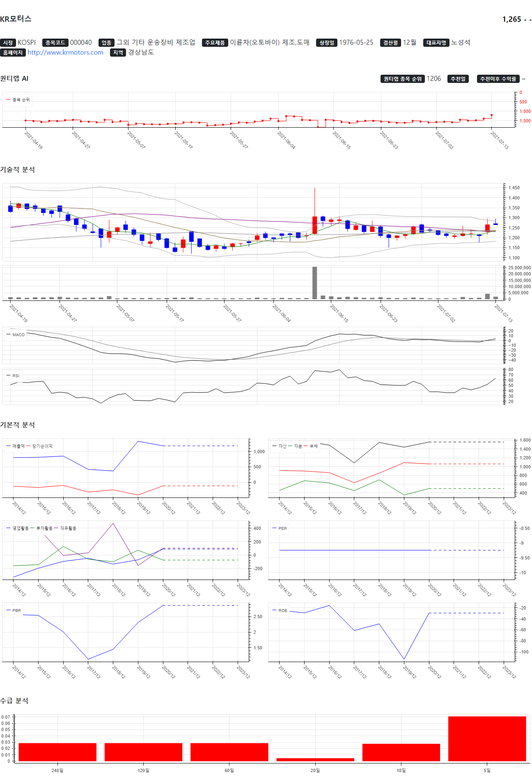Click the 시장 market label badge
The height and width of the screenshot is (777, 532).
[x=8, y=43]
